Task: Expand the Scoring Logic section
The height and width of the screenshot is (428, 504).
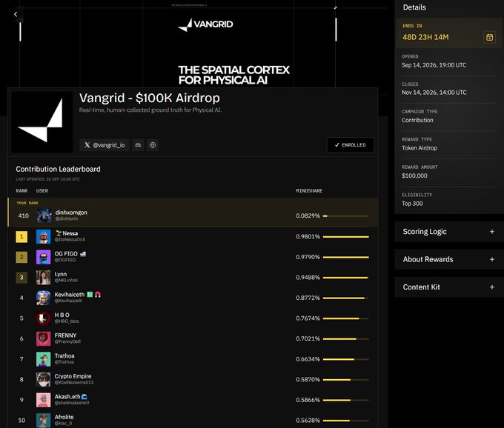Action: click(448, 232)
